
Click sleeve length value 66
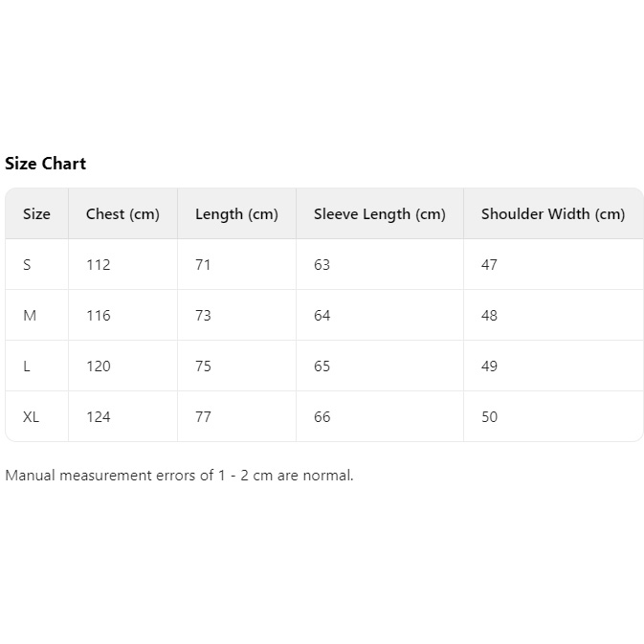pos(322,417)
